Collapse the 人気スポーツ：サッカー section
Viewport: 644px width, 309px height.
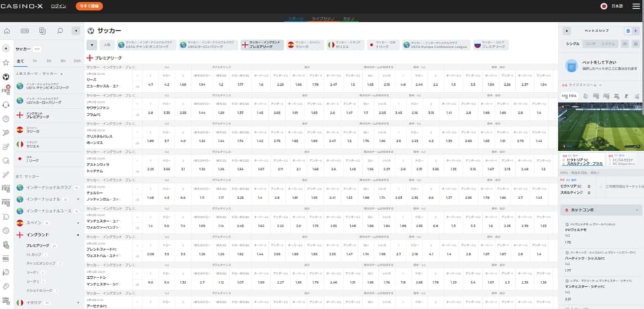61,74
